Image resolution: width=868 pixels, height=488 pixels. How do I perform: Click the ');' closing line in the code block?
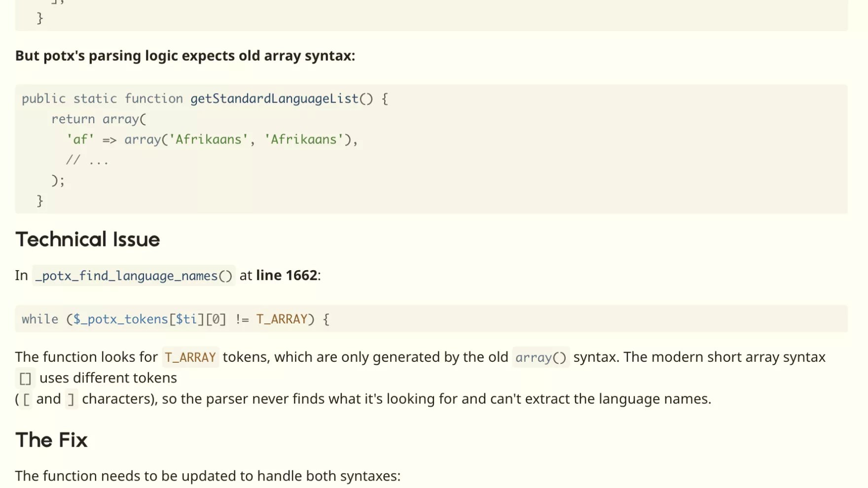point(58,181)
